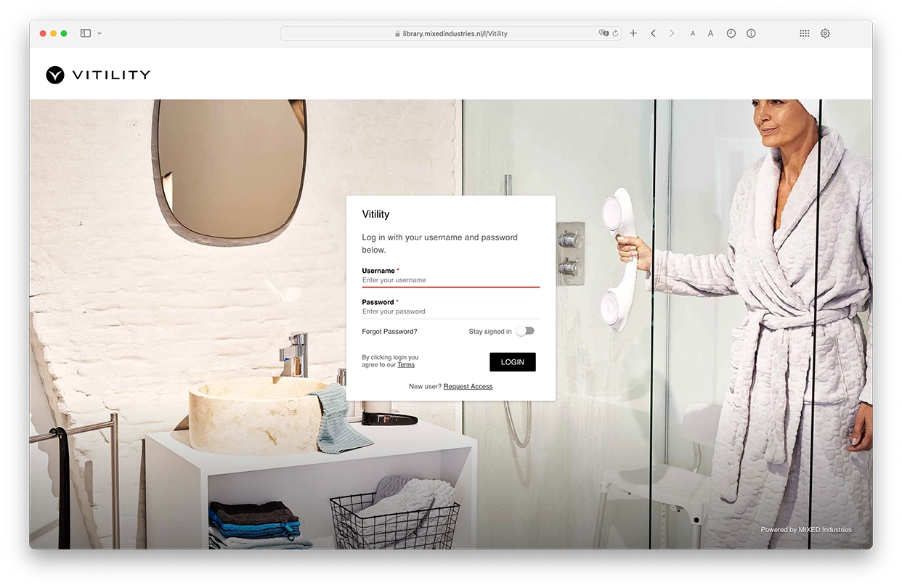Increase text size with large A
This screenshot has height=588, width=902.
[x=710, y=33]
